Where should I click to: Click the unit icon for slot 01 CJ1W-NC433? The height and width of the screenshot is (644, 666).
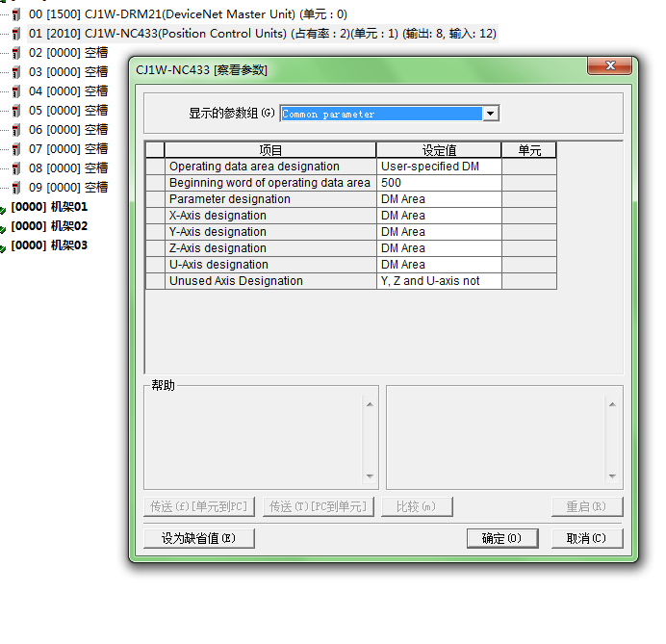click(16, 34)
